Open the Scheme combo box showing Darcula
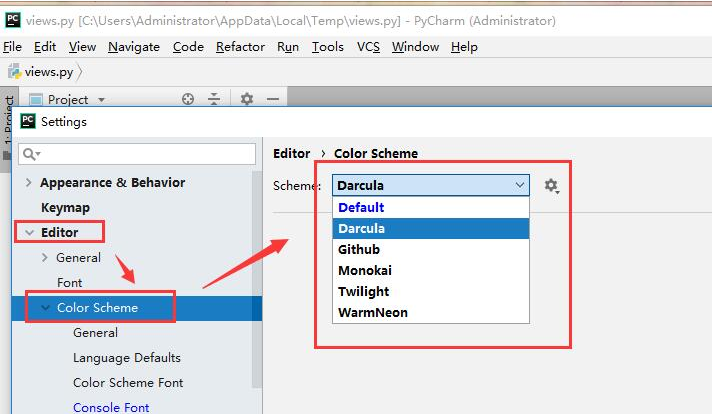This screenshot has width=712, height=415. coord(430,185)
